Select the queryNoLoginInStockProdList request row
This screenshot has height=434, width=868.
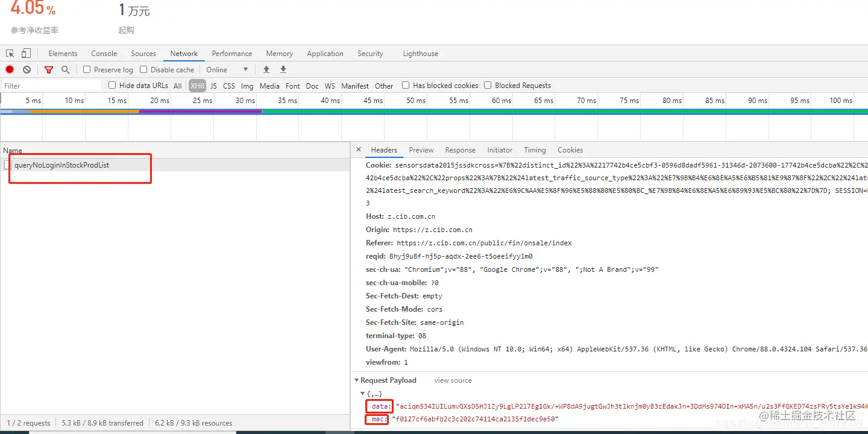(x=175, y=165)
